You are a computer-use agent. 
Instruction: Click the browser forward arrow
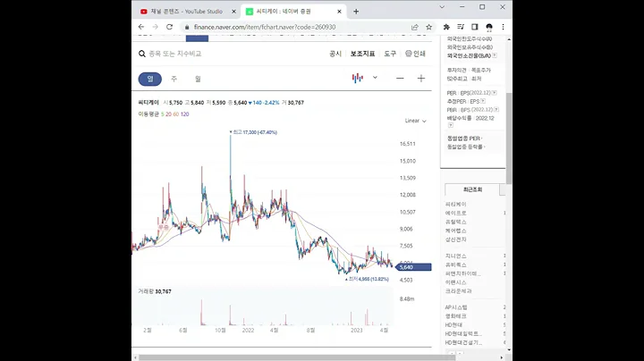coord(156,27)
